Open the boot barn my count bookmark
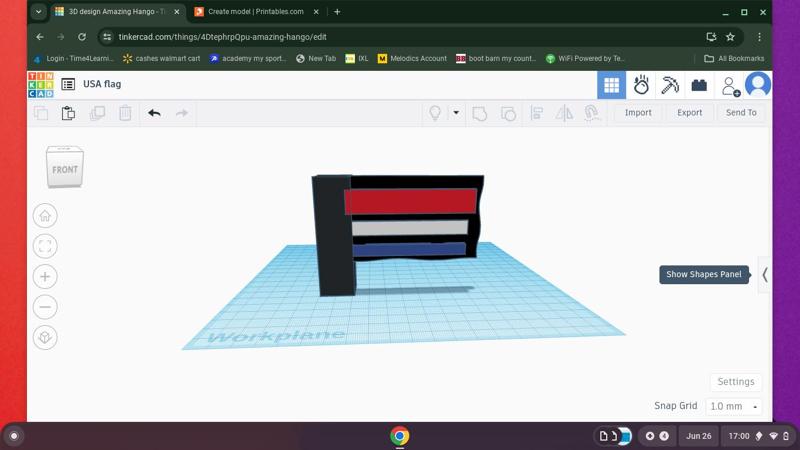Image resolution: width=800 pixels, height=450 pixels. pyautogui.click(x=496, y=59)
